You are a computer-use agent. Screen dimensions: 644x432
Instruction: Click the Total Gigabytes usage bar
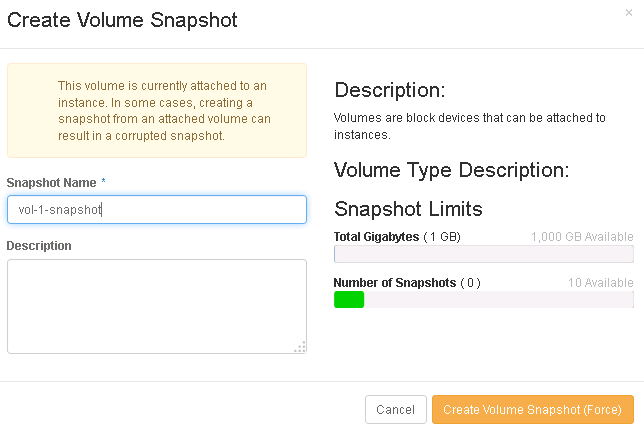[x=483, y=254]
